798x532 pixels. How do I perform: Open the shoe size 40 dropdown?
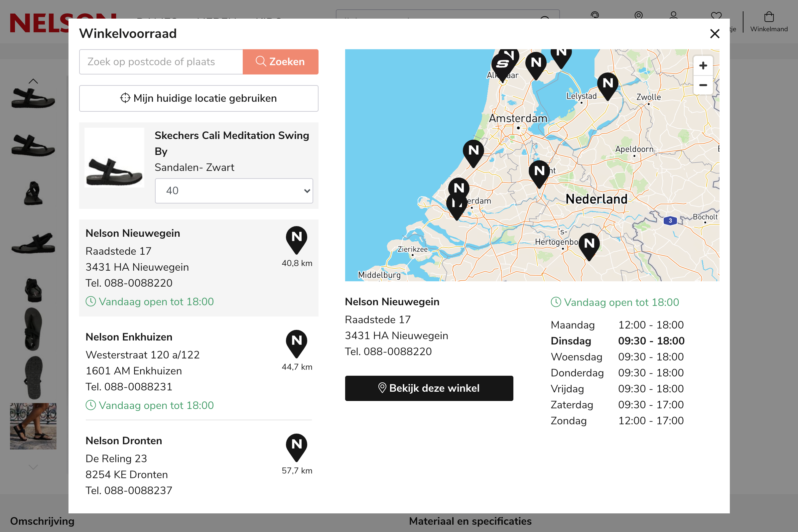(x=234, y=191)
